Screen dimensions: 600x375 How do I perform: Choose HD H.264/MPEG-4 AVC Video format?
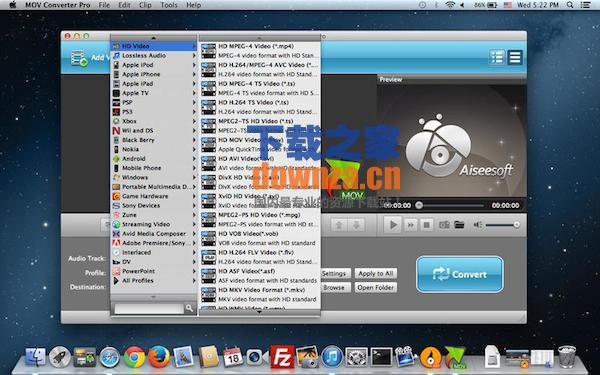(260, 69)
